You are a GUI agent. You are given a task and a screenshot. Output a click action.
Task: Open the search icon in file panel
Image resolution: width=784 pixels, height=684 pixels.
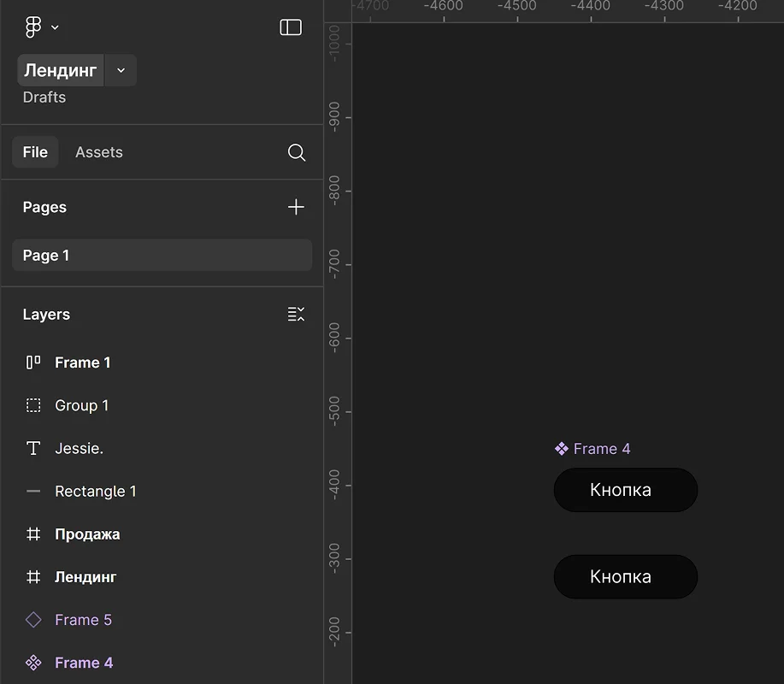[x=296, y=152]
